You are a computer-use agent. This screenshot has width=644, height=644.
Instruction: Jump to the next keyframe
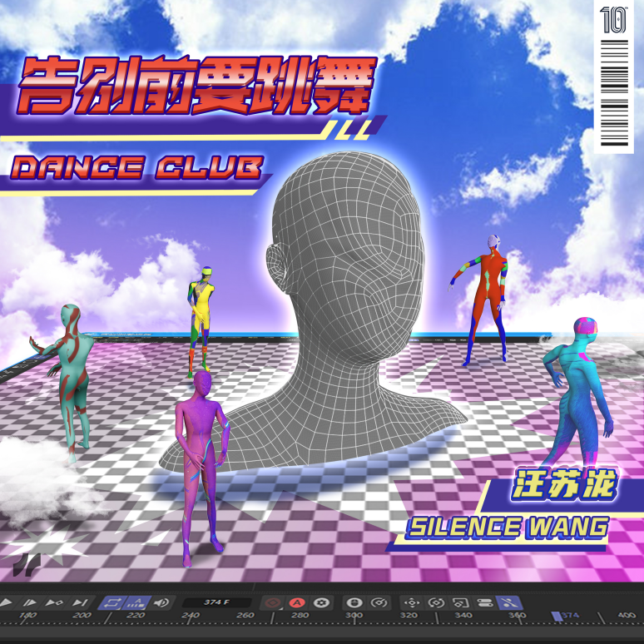click(54, 602)
